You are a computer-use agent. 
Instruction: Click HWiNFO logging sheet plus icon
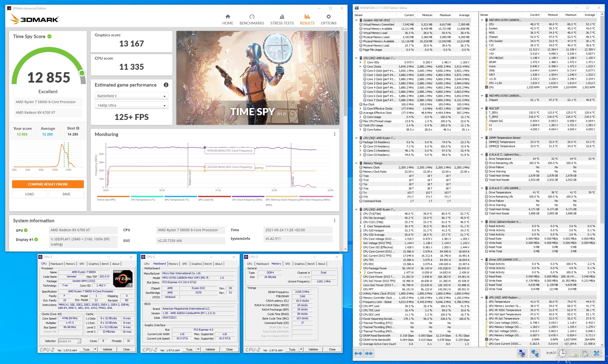(x=574, y=353)
